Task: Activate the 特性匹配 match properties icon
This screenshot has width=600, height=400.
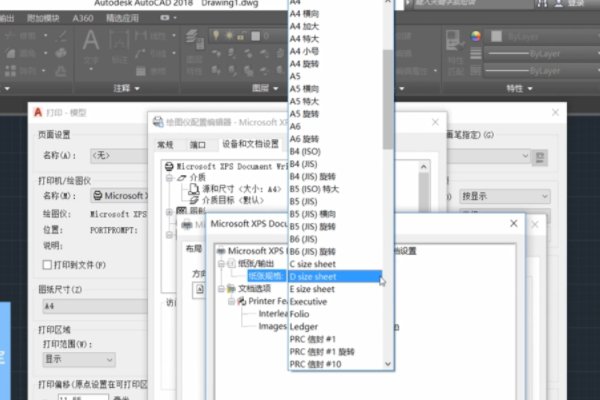Action: (454, 40)
